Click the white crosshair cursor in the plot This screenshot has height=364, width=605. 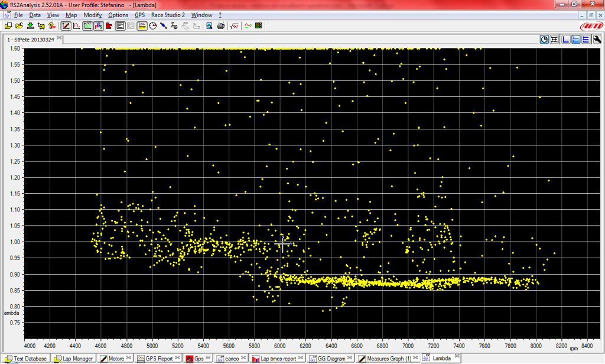[282, 244]
